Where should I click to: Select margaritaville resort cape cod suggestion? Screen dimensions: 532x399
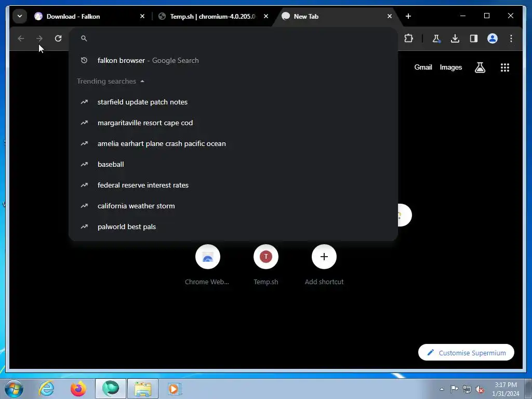coord(233,123)
